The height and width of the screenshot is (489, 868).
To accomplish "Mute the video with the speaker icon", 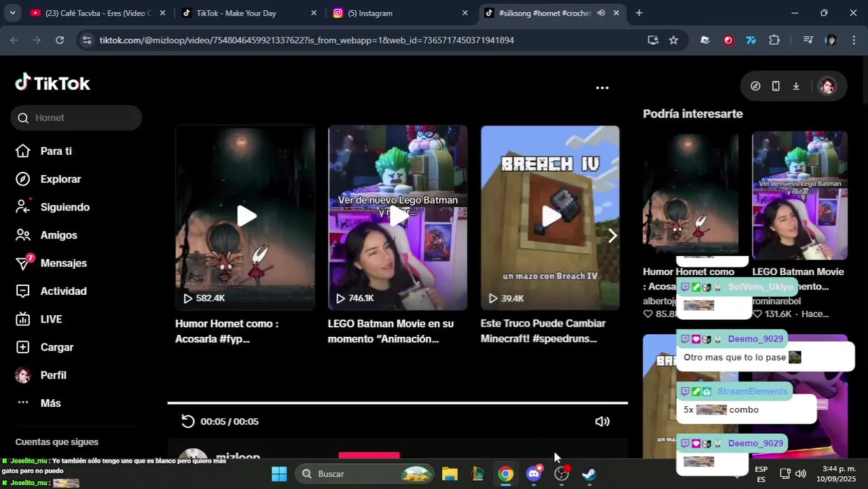I will (602, 421).
